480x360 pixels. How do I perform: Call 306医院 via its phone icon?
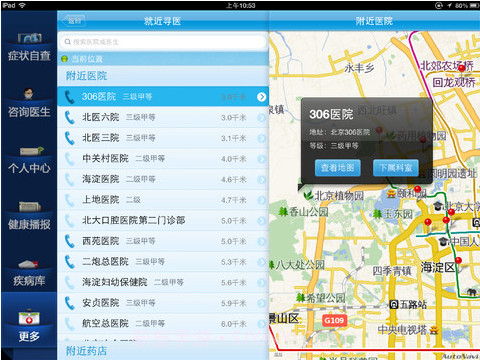[69, 97]
